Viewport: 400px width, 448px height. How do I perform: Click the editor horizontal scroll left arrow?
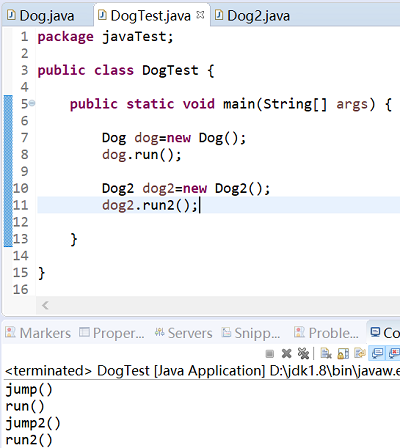click(46, 305)
